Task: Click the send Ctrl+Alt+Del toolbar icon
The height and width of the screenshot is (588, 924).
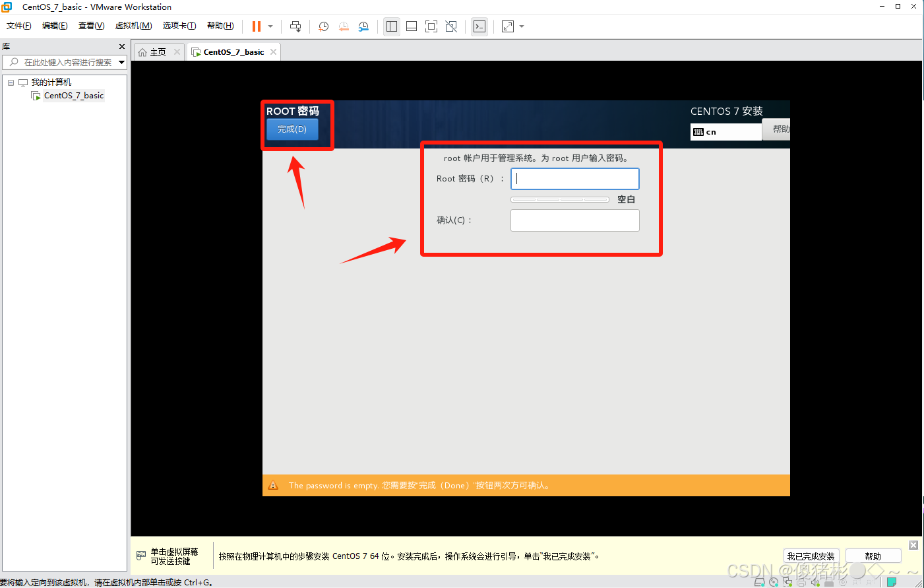Action: (x=295, y=26)
